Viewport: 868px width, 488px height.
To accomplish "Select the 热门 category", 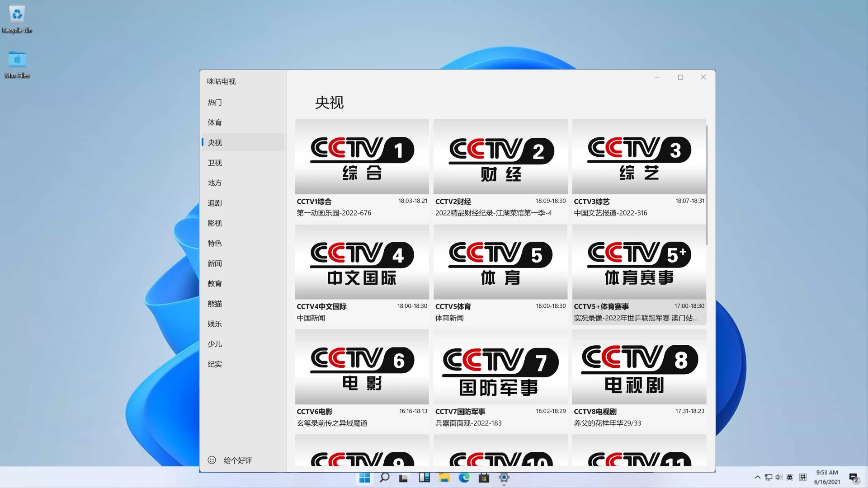I will coord(243,102).
